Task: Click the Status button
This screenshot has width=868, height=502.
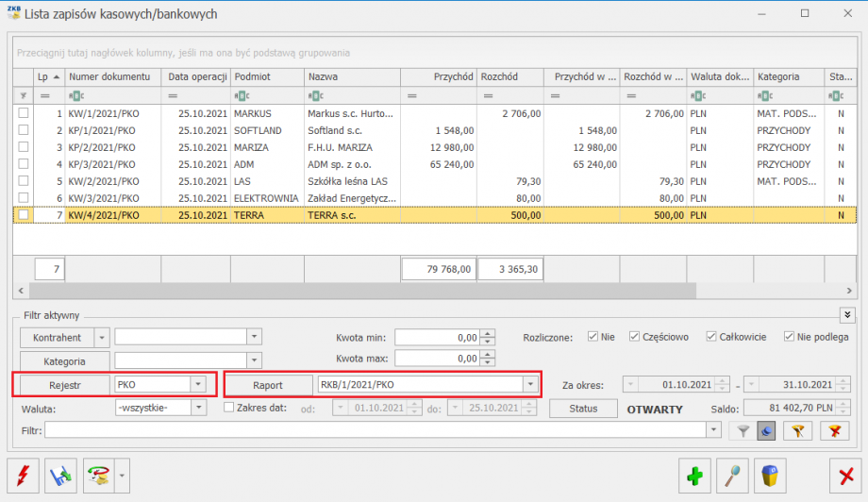Action: point(583,409)
